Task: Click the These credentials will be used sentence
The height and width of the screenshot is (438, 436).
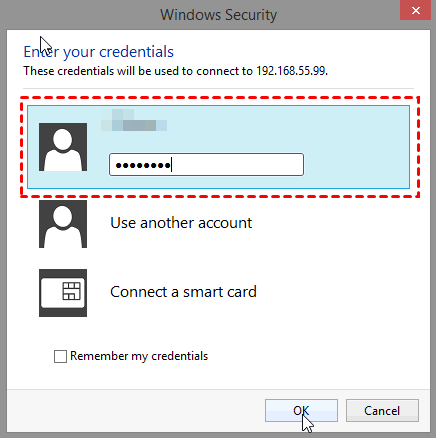Action: (175, 71)
